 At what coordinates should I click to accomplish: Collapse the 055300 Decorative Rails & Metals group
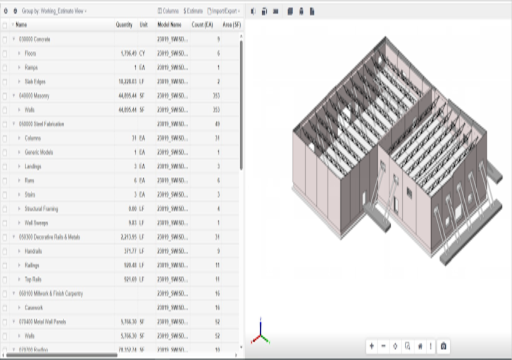click(x=14, y=237)
